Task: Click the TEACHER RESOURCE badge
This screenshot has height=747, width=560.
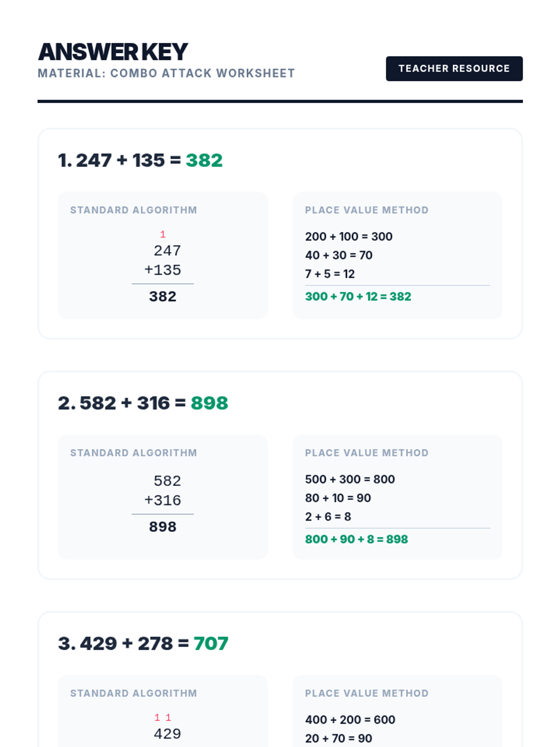Action: pos(454,69)
